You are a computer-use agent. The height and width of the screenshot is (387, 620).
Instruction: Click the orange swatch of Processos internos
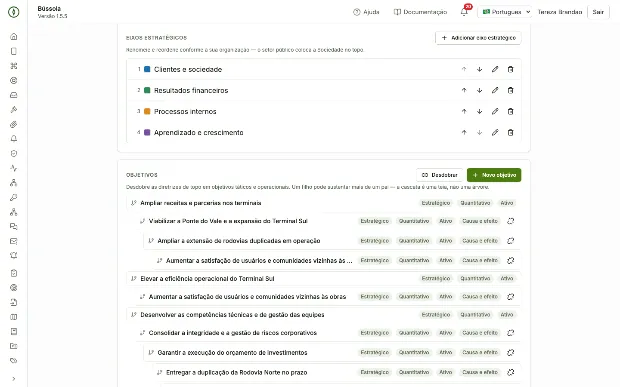click(147, 111)
